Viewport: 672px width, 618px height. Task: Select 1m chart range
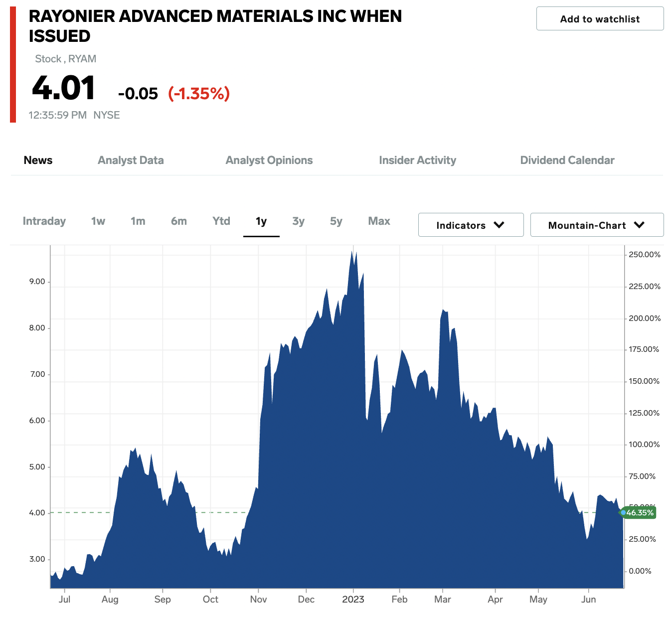[138, 221]
